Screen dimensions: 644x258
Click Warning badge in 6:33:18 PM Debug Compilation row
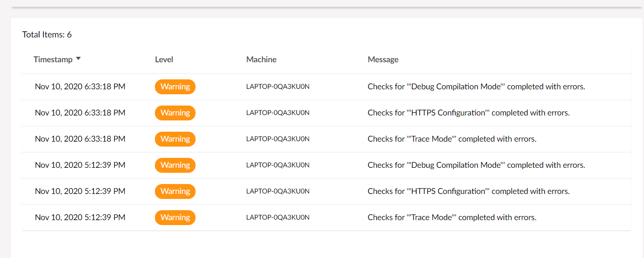click(x=175, y=87)
